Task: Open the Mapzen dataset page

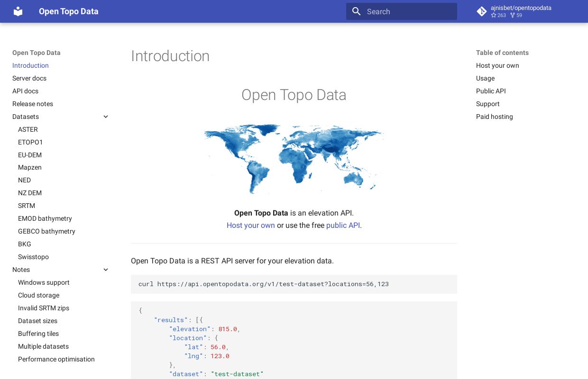Action: pos(30,167)
